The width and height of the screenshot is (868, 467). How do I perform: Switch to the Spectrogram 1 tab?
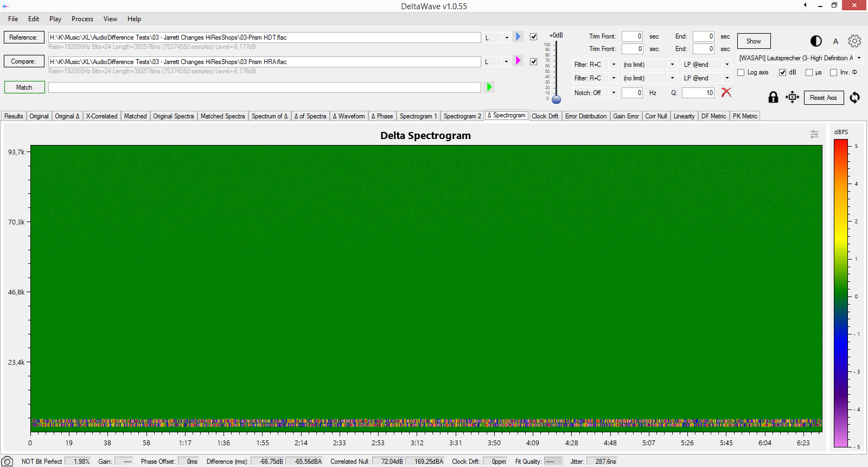click(418, 116)
